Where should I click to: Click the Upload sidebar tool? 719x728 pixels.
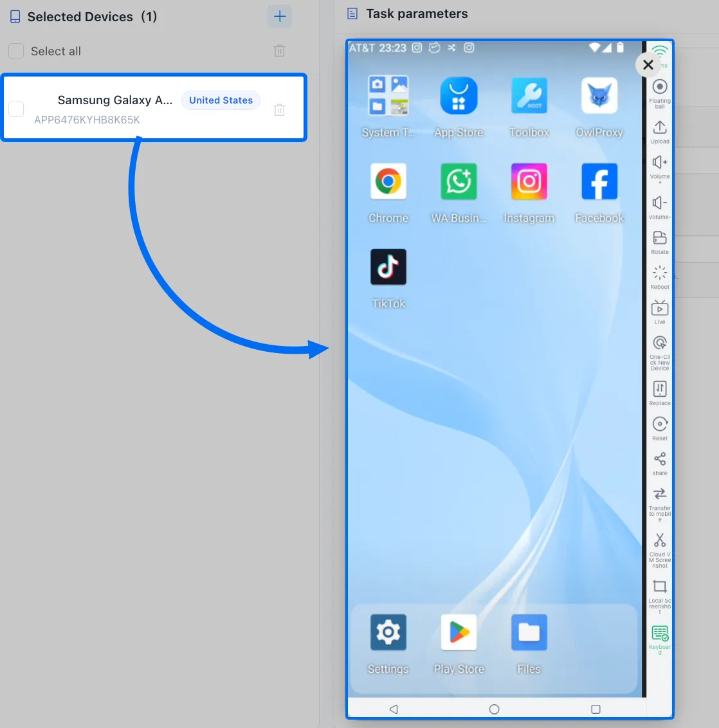[x=660, y=132]
